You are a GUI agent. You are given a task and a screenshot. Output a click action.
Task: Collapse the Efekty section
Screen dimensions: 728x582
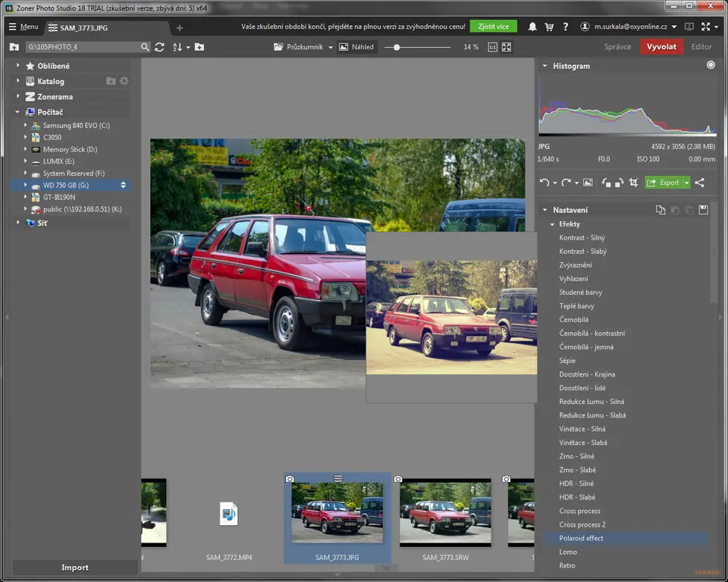552,224
